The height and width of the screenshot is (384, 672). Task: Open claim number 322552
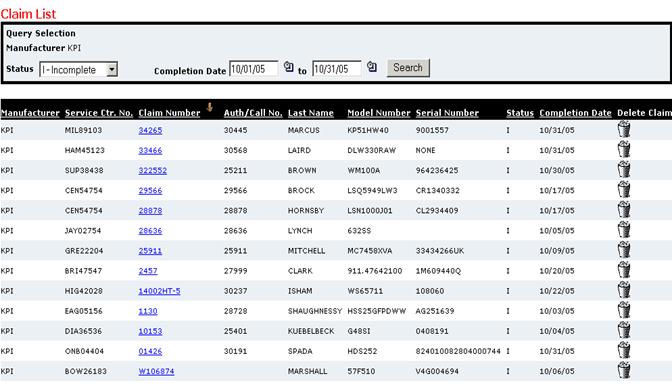(x=153, y=171)
